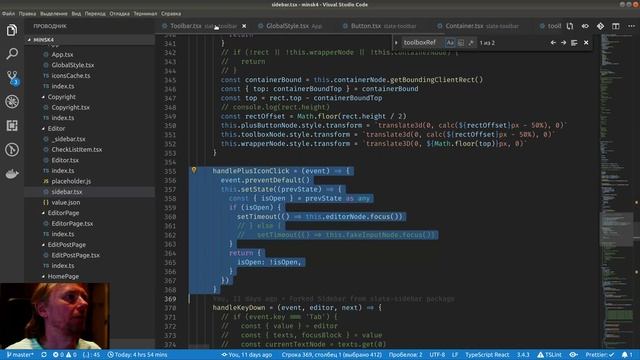Split the editor to the right
Viewport: 640px width, 360px height.
point(615,26)
